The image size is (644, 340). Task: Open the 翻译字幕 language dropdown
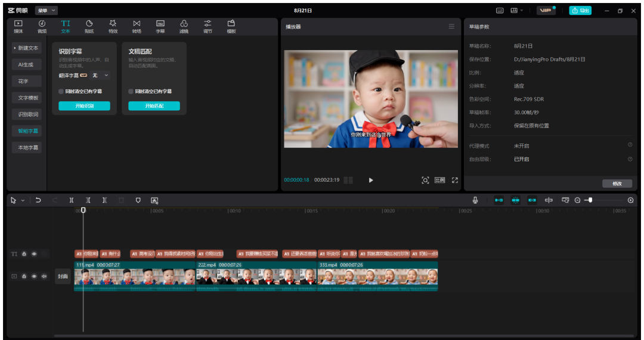coord(101,76)
